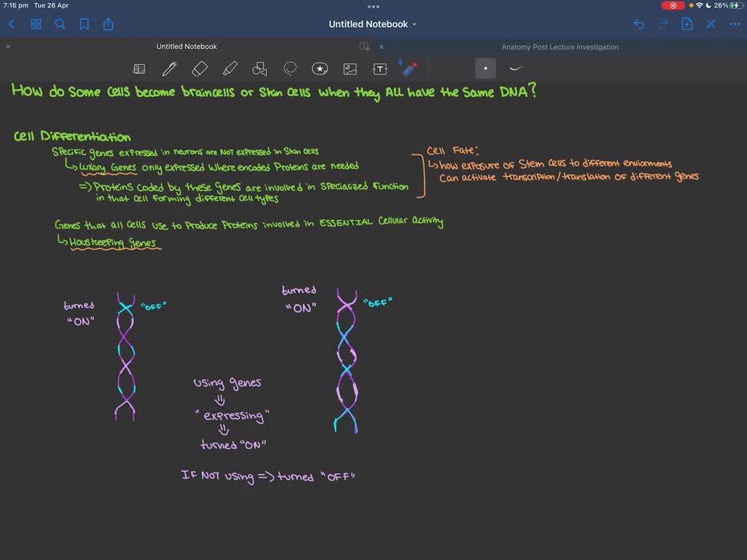The width and height of the screenshot is (747, 560).
Task: Toggle the split view layout icon
Action: pyautogui.click(x=365, y=46)
